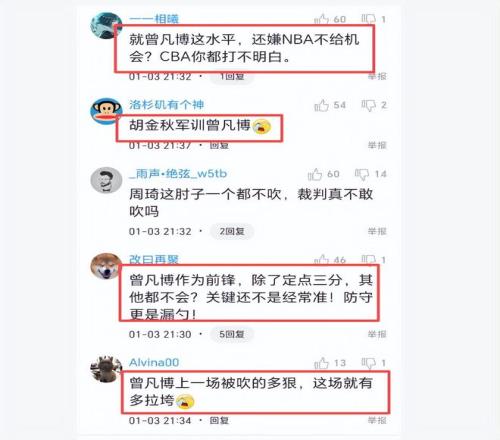Dislike the comment by 洛杉矶有个神

[369, 105]
